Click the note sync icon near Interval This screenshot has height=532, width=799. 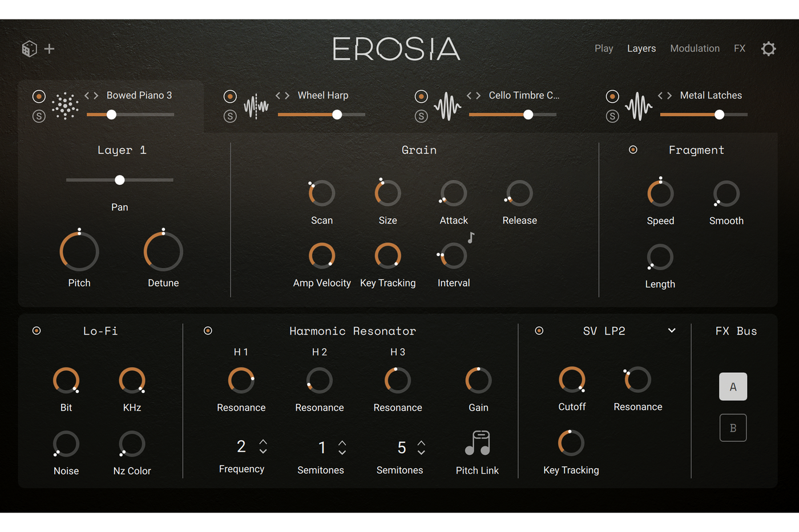471,237
